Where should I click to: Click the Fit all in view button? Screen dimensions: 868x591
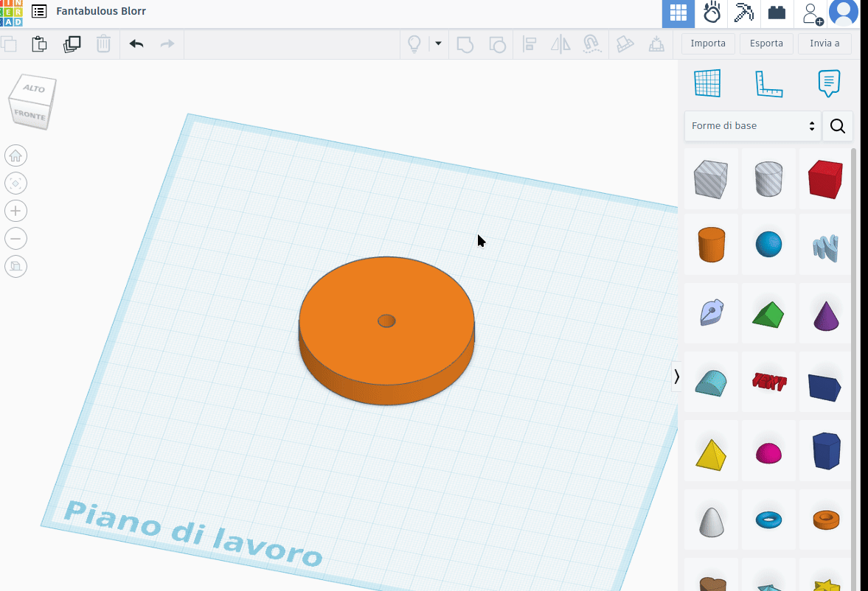15,183
